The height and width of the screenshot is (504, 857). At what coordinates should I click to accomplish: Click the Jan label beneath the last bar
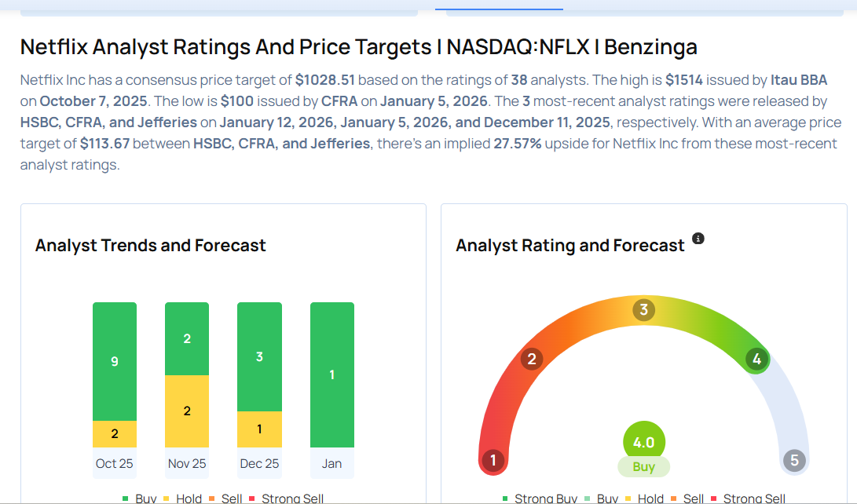click(x=331, y=463)
